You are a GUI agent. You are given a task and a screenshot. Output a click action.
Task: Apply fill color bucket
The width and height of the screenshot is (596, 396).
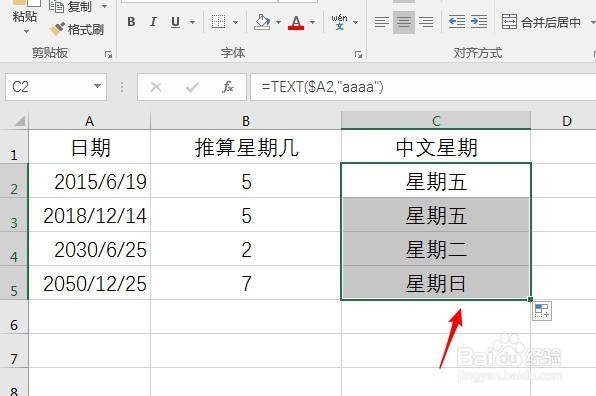(262, 22)
